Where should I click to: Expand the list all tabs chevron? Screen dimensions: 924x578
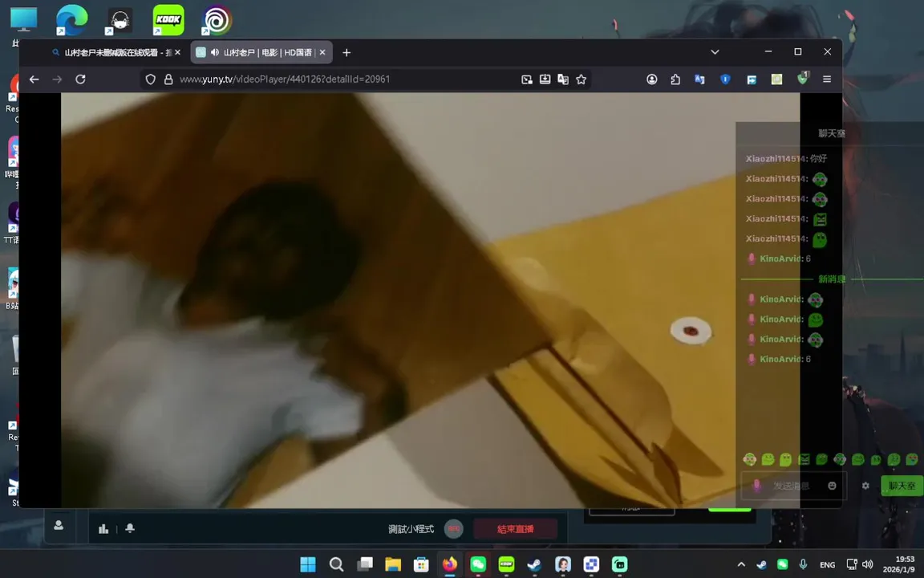(x=715, y=52)
